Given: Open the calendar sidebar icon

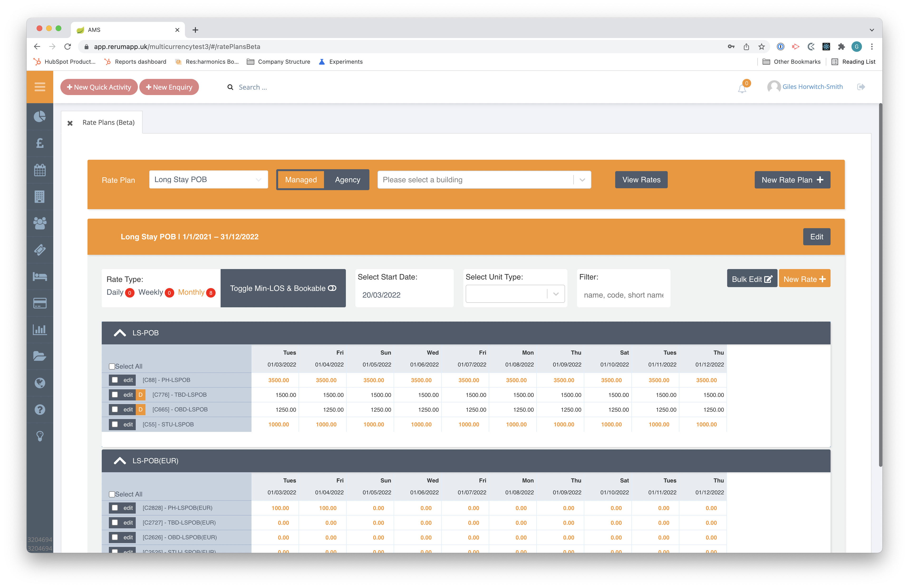Looking at the screenshot, I should (40, 170).
